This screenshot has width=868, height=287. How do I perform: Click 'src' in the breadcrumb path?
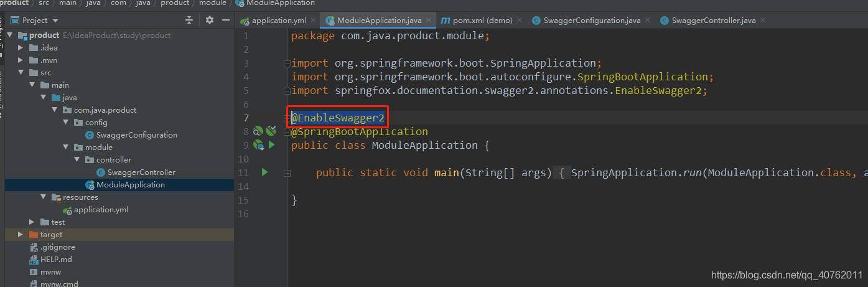pos(44,3)
